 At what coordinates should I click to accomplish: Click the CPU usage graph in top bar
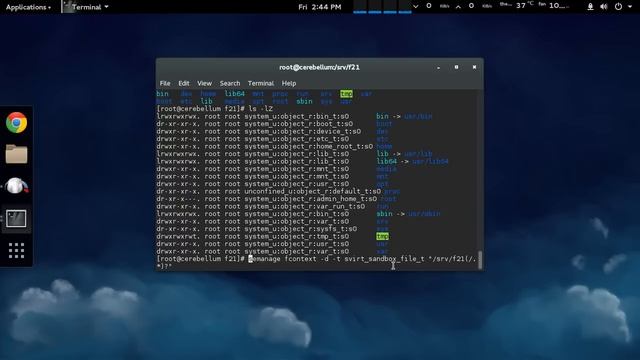(382, 7)
